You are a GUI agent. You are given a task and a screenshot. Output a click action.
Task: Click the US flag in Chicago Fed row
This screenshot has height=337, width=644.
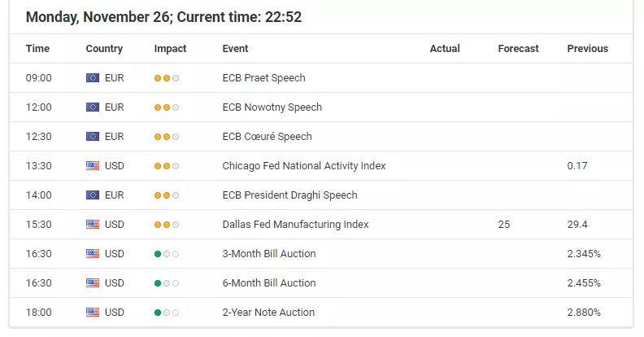(x=93, y=165)
